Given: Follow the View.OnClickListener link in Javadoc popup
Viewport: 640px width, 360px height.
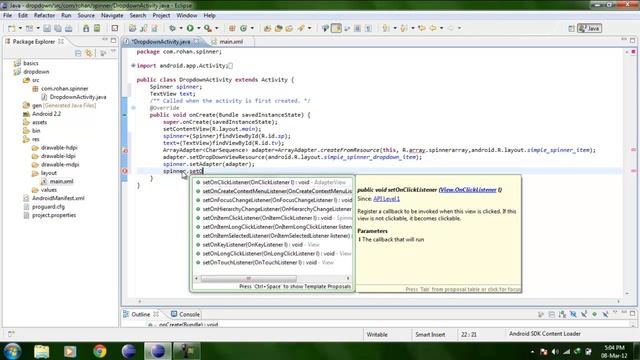Looking at the screenshot, I should coord(468,190).
